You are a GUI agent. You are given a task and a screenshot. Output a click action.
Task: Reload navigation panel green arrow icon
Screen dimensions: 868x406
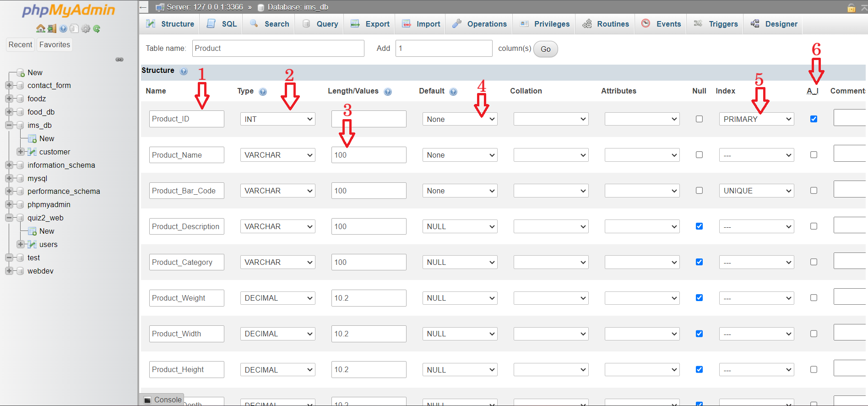click(97, 28)
